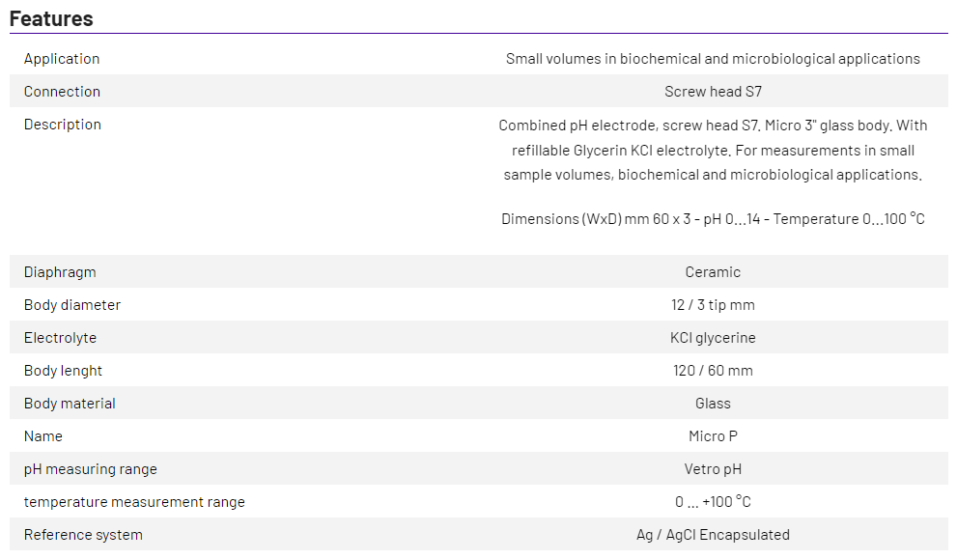Click the 'Ceramic' diaphragm value
Image resolution: width=957 pixels, height=560 pixels.
pos(713,272)
